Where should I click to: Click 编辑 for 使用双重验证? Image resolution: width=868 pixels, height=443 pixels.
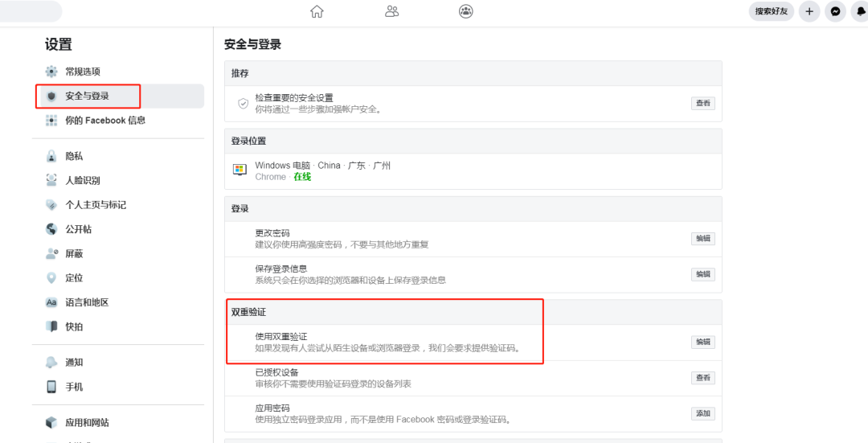pos(703,343)
